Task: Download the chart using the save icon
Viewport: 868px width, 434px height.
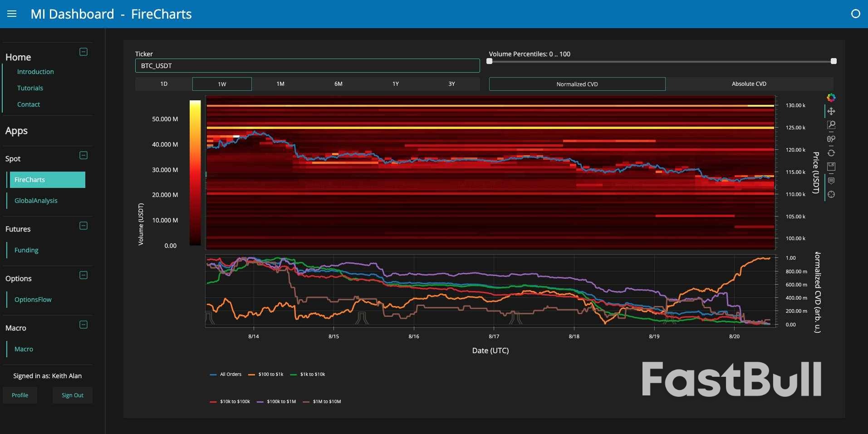Action: pos(832,167)
